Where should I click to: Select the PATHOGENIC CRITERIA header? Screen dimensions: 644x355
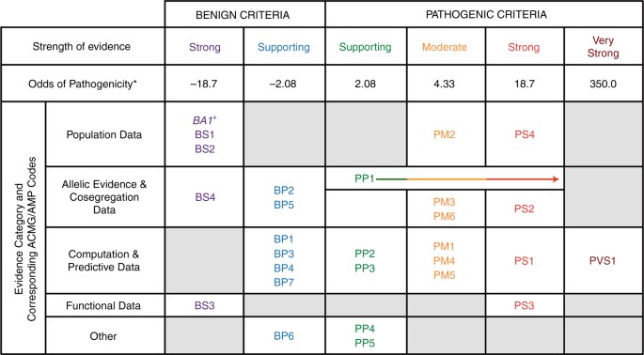pyautogui.click(x=486, y=15)
